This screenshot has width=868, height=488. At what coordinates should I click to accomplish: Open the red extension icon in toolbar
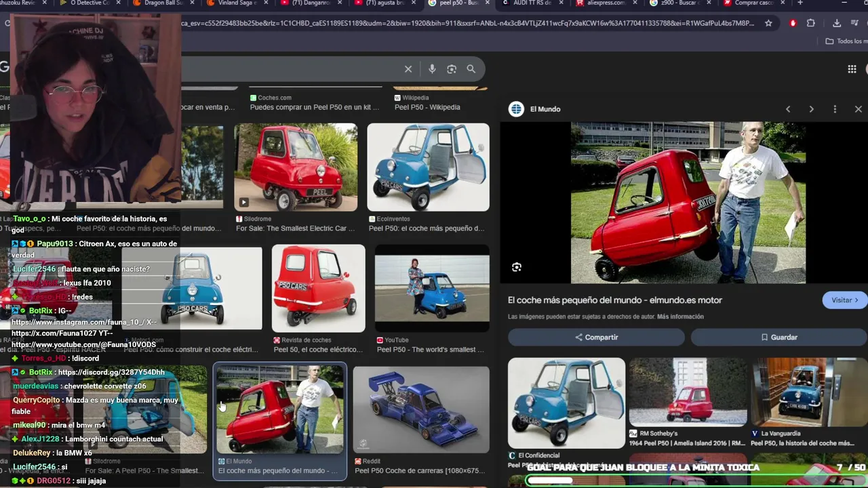click(x=793, y=23)
